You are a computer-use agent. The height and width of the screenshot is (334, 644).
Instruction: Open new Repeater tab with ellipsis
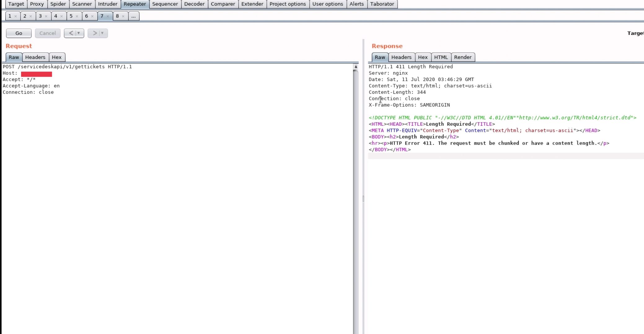click(x=133, y=16)
